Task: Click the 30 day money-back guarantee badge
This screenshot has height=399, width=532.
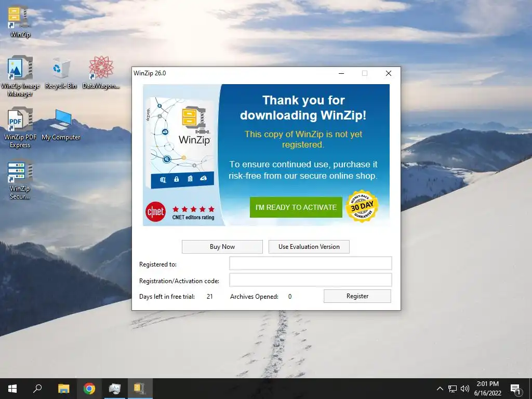Action: pos(362,206)
